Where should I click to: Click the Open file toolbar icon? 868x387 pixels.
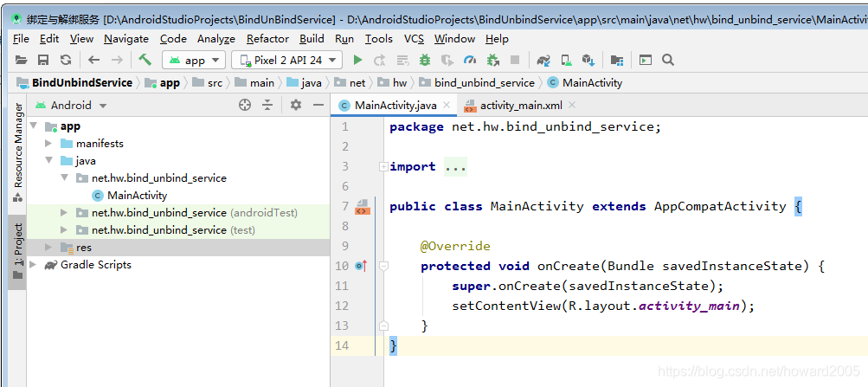point(21,60)
